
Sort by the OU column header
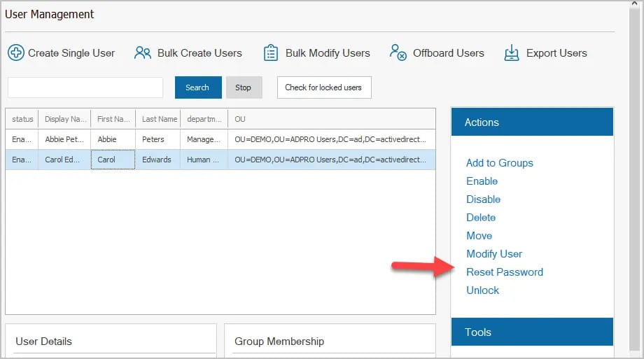331,119
